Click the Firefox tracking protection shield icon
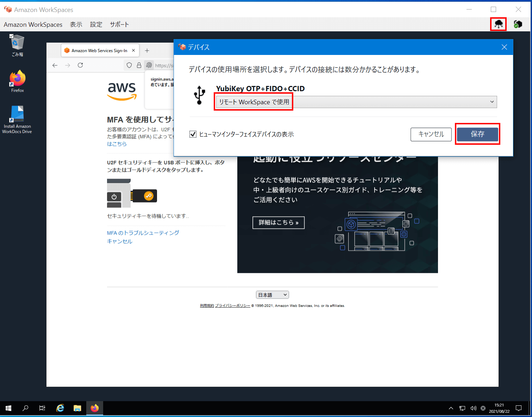 pyautogui.click(x=129, y=65)
